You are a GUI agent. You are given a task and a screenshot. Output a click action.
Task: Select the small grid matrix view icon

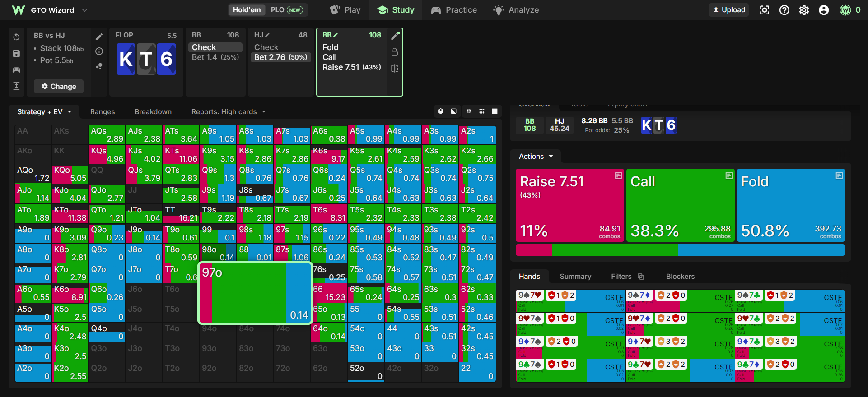482,111
